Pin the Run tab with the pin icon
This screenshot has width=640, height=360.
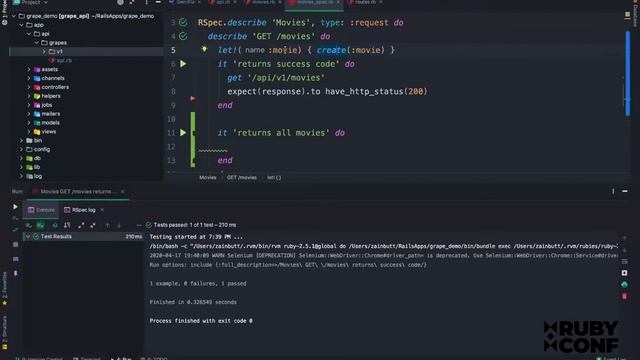pyautogui.click(x=16, y=273)
